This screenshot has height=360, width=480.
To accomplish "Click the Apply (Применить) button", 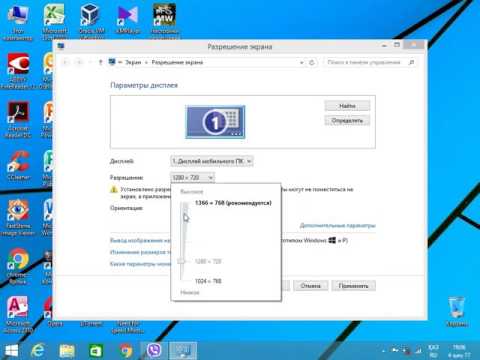I will click(353, 286).
